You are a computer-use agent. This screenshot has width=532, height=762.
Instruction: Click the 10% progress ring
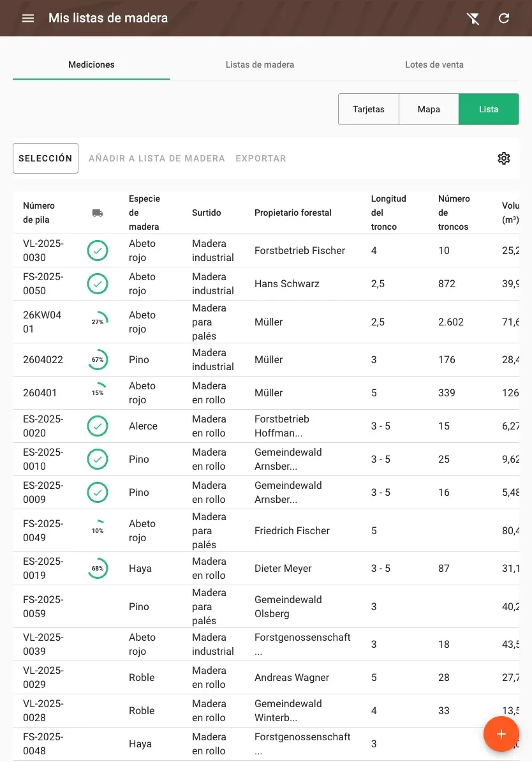pos(98,531)
